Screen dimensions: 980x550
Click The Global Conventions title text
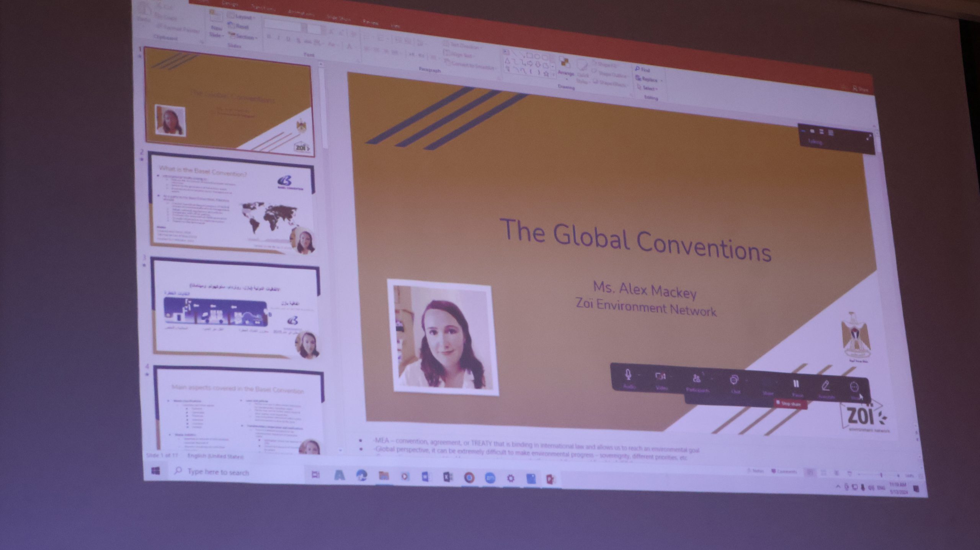(635, 240)
